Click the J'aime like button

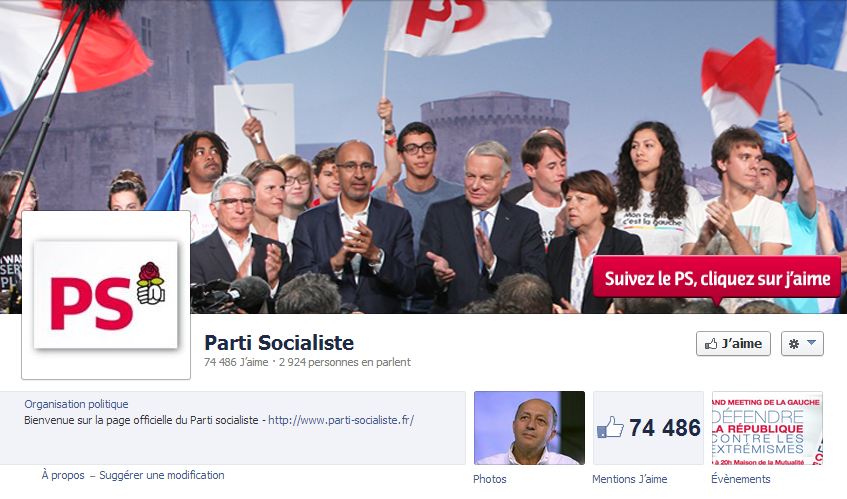(733, 343)
